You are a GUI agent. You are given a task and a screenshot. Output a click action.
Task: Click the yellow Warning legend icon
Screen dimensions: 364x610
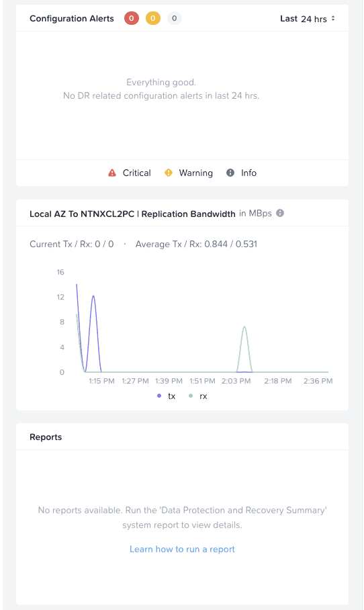click(x=169, y=173)
